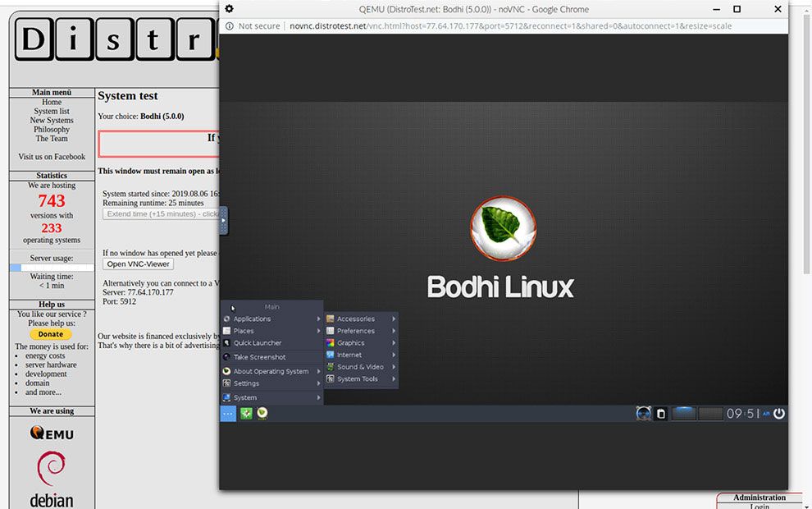Open the Places menu entry
Screen dimensions: 812x509
pos(271,331)
